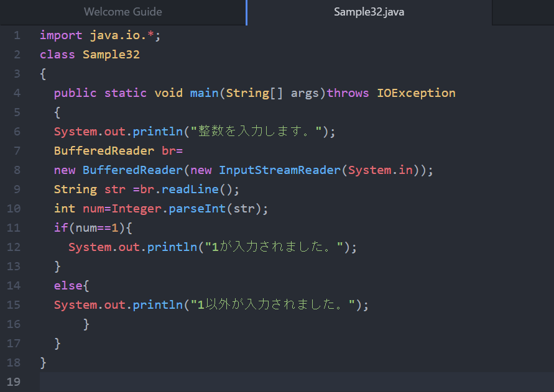Screen dimensions: 554x392
Task: Click 'num==1' condition
Action: point(97,228)
